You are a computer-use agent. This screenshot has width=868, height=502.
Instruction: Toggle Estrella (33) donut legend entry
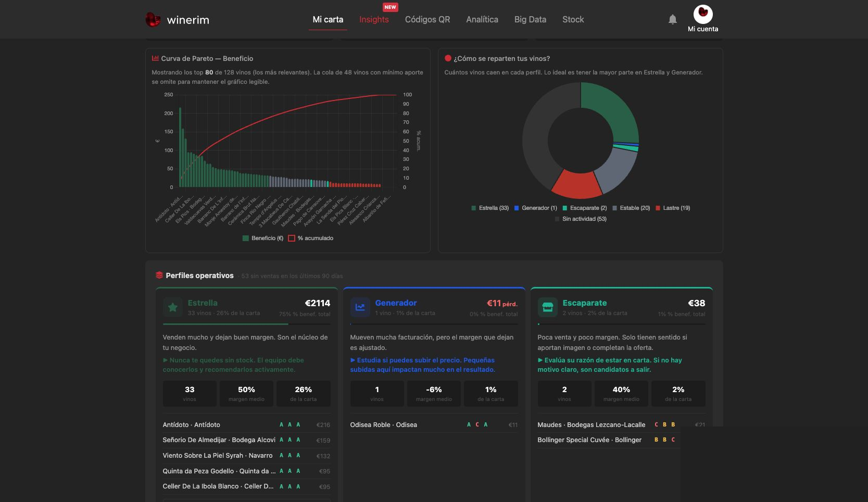coord(490,208)
